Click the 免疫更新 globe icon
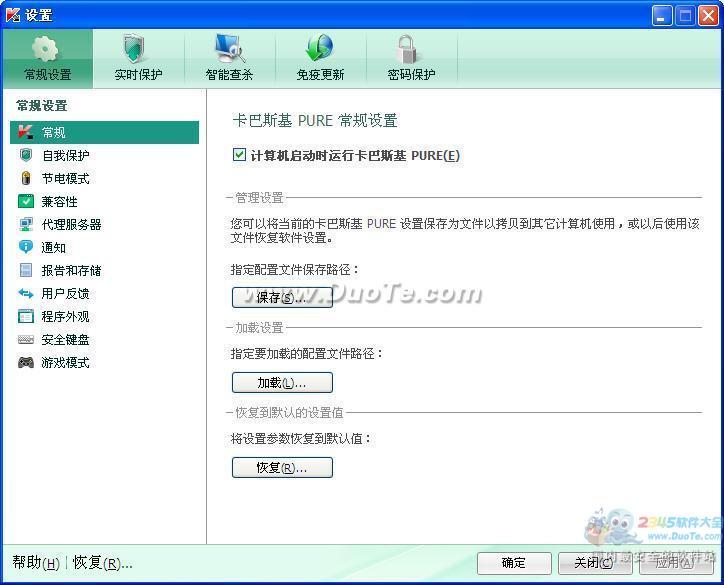Screen dimensions: 724x585 [x=320, y=48]
